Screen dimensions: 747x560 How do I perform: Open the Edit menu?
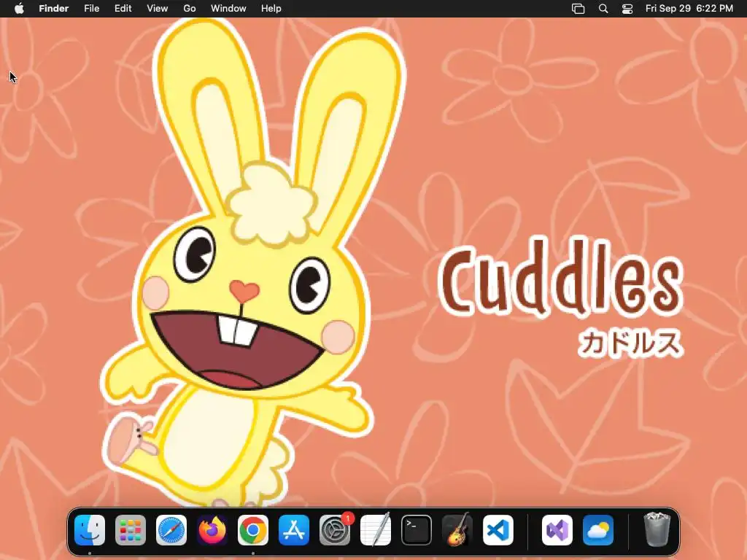(123, 9)
